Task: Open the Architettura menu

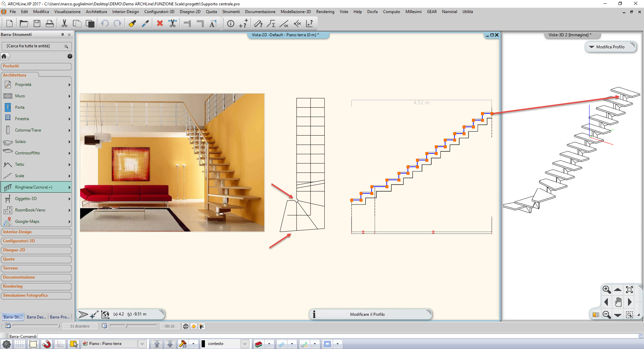Action: coord(96,11)
